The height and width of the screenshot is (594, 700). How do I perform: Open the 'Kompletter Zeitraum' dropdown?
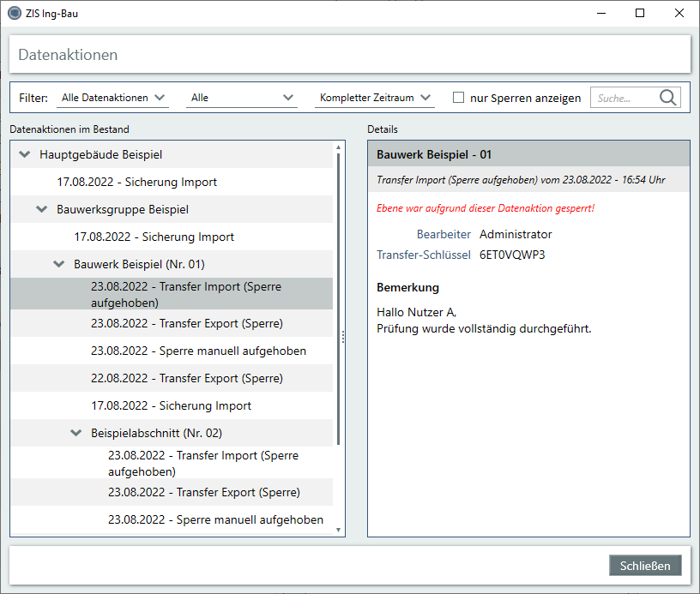pyautogui.click(x=375, y=98)
